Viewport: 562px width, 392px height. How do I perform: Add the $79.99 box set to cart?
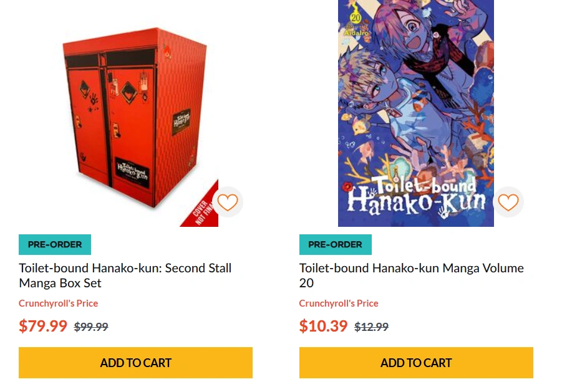coord(135,363)
